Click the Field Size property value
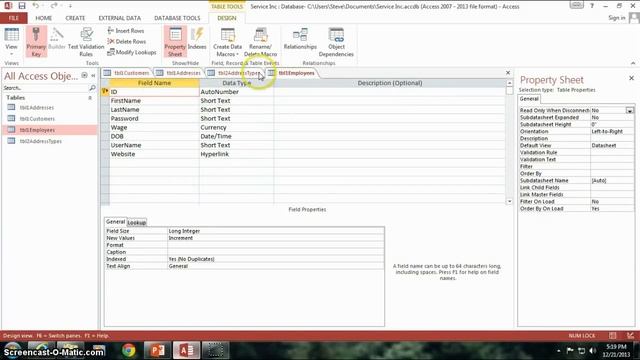640x360 pixels. coord(276,231)
